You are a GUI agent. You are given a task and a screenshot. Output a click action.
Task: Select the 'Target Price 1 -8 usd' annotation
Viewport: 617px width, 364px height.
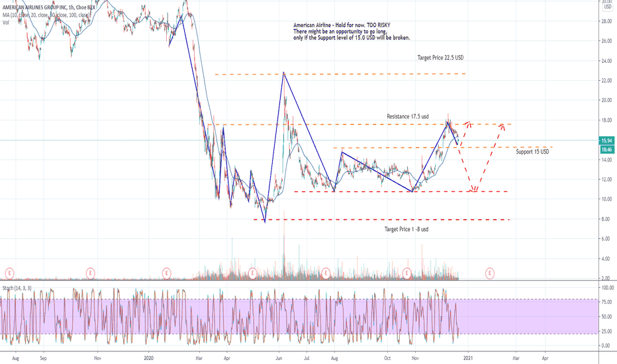coord(406,229)
